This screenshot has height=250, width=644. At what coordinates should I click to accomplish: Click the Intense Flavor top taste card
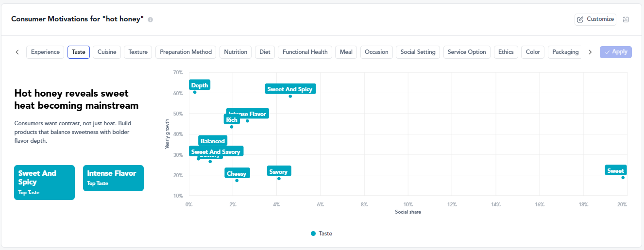(x=113, y=178)
